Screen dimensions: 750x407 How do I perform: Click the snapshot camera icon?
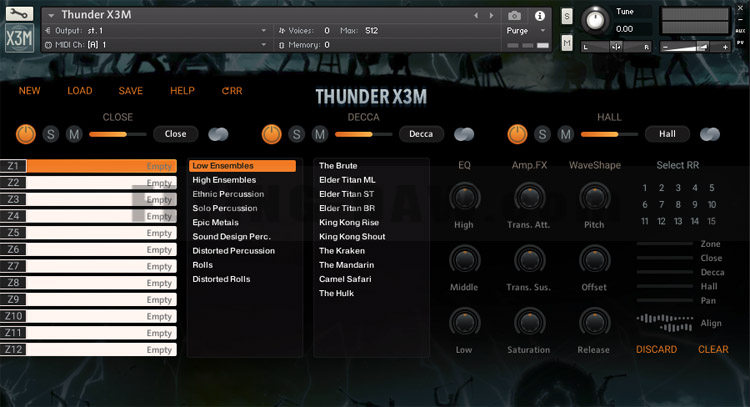tap(514, 16)
